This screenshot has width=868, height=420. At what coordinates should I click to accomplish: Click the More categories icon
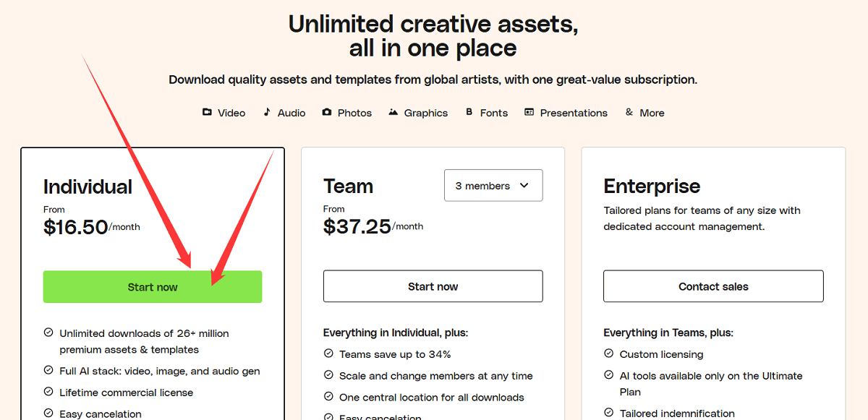(629, 112)
